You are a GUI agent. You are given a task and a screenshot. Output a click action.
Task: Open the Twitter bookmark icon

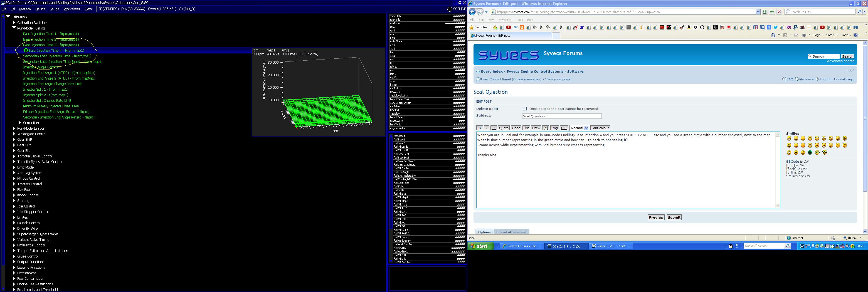tap(775, 27)
